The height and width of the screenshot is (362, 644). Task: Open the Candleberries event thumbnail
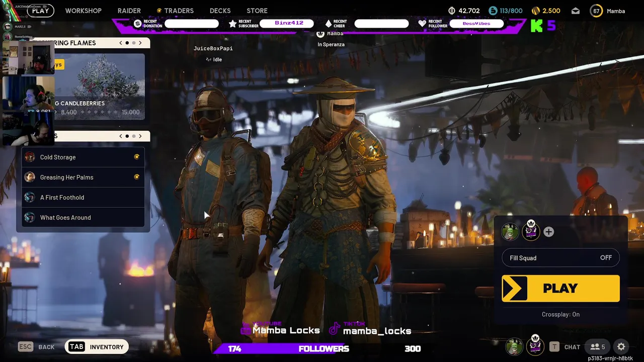99,86
